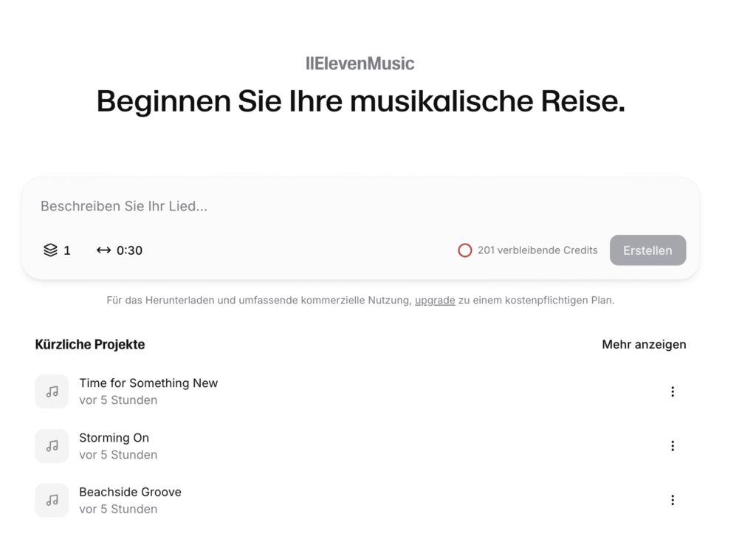The height and width of the screenshot is (548, 756).
Task: Click Mehr anzeigen to show more projects
Action: pos(644,344)
